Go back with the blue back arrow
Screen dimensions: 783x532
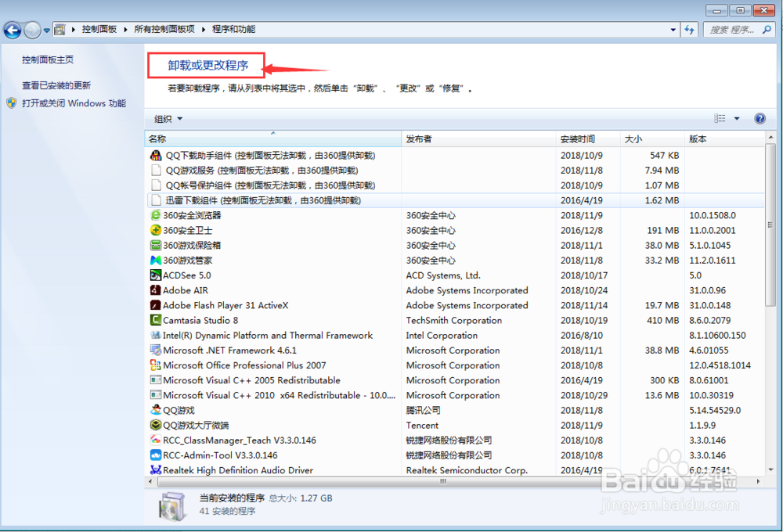coord(13,30)
